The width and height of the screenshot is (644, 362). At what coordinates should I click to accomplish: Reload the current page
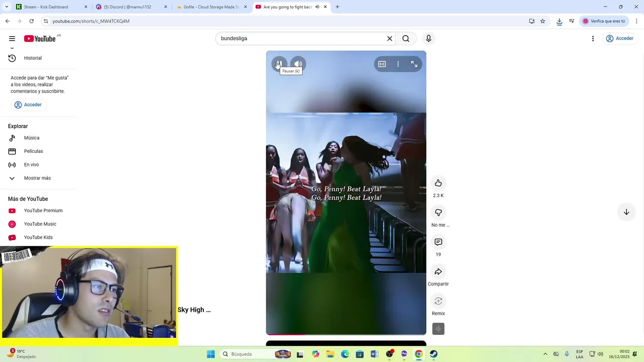31,21
